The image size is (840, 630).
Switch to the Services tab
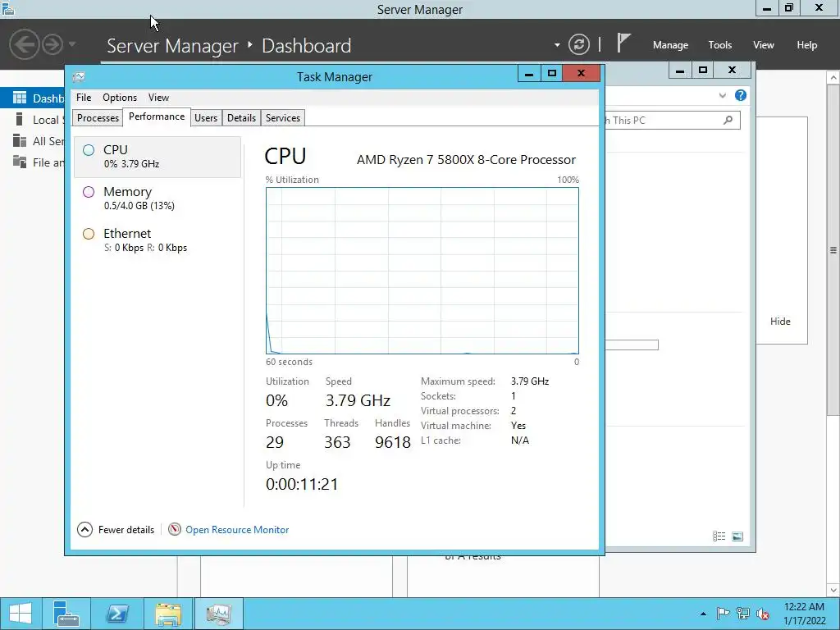(x=283, y=118)
